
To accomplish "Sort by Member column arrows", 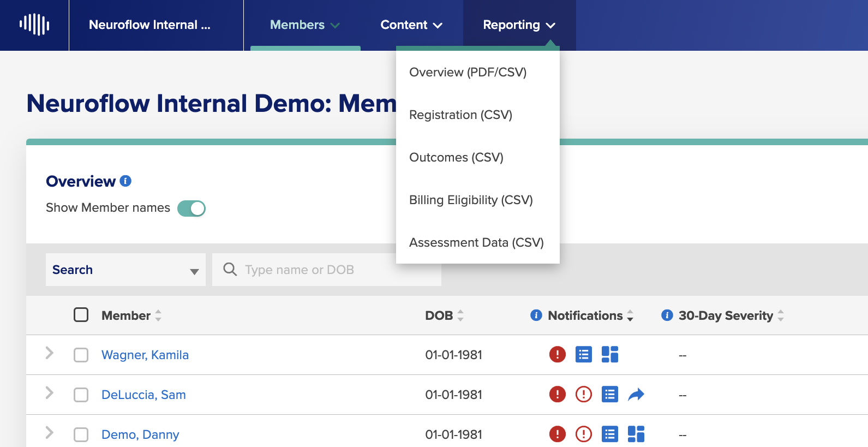I will (x=158, y=315).
